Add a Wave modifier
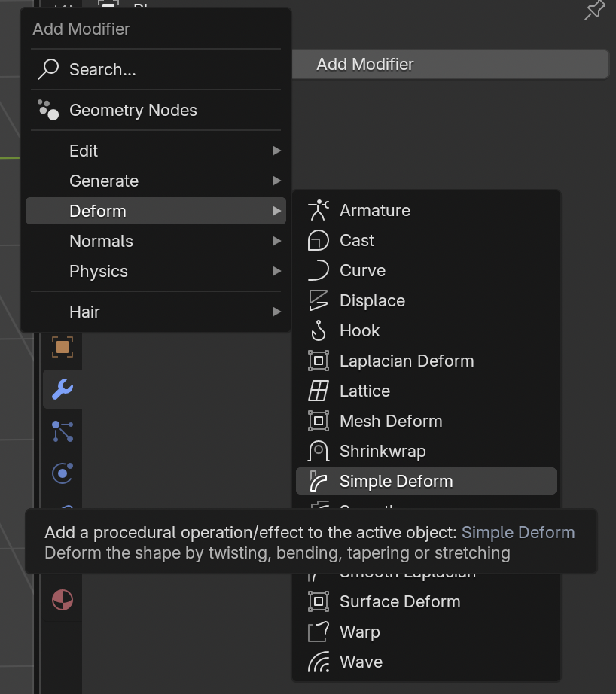Viewport: 616px width, 694px height. tap(361, 662)
